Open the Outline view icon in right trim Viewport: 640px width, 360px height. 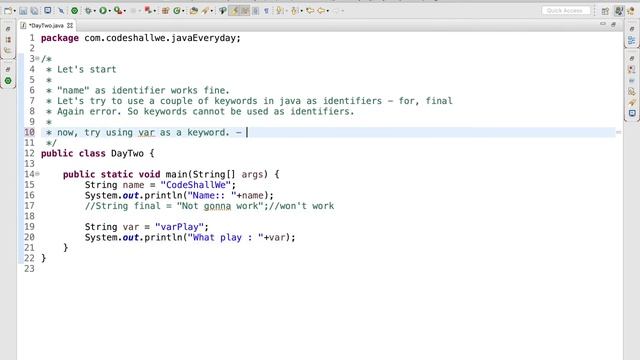[632, 40]
